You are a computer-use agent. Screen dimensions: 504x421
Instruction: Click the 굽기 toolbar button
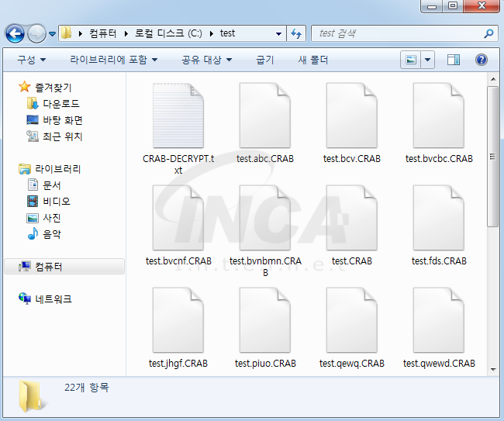tap(265, 60)
